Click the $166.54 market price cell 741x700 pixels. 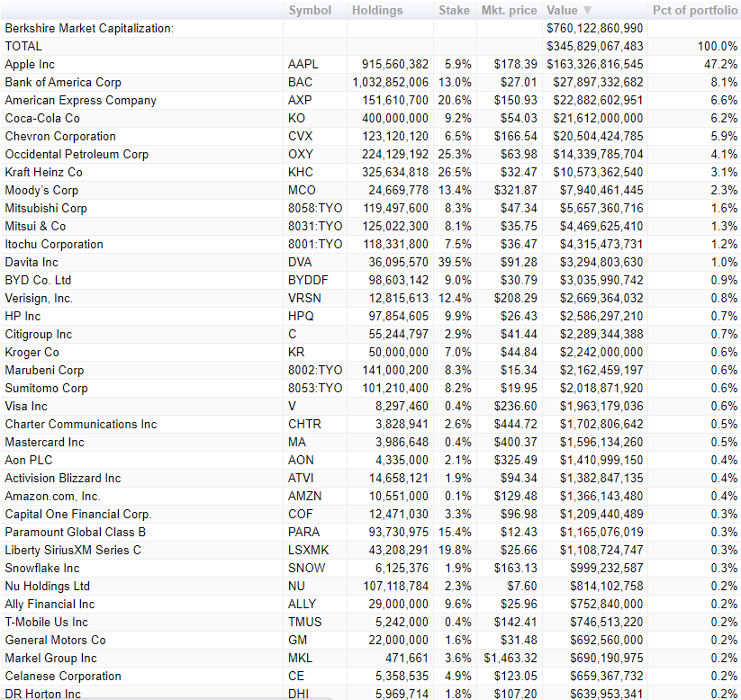click(x=515, y=136)
